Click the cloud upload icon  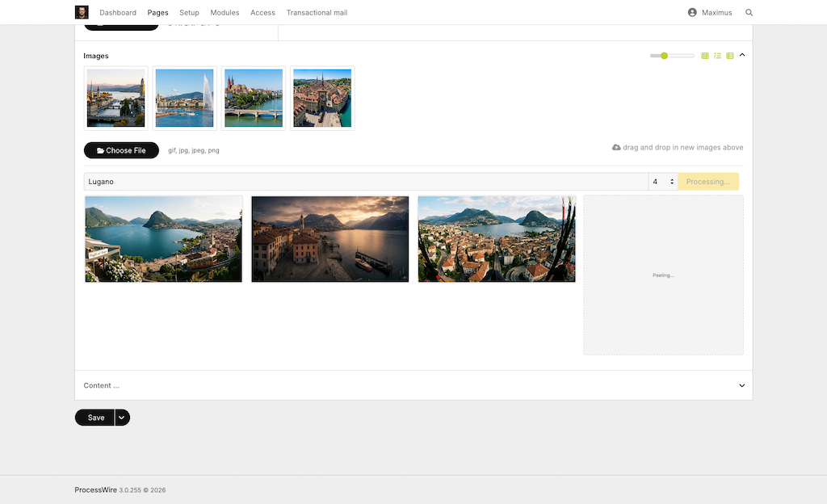(616, 148)
